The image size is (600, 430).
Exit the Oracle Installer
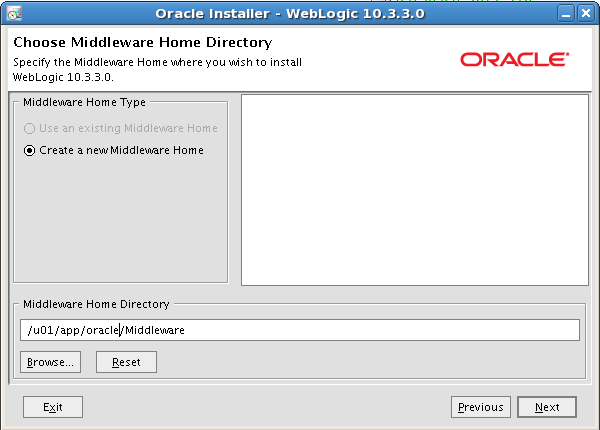[53, 407]
